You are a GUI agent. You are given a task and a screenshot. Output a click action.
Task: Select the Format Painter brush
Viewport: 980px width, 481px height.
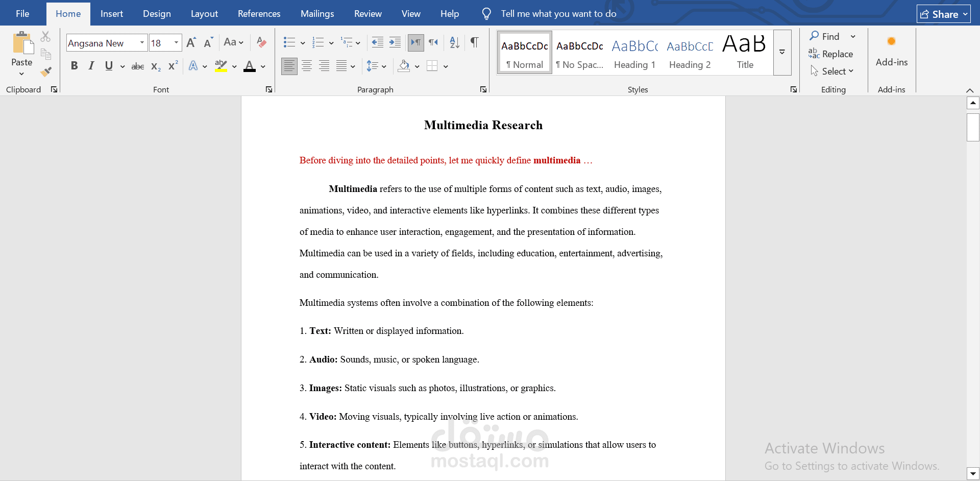[45, 71]
